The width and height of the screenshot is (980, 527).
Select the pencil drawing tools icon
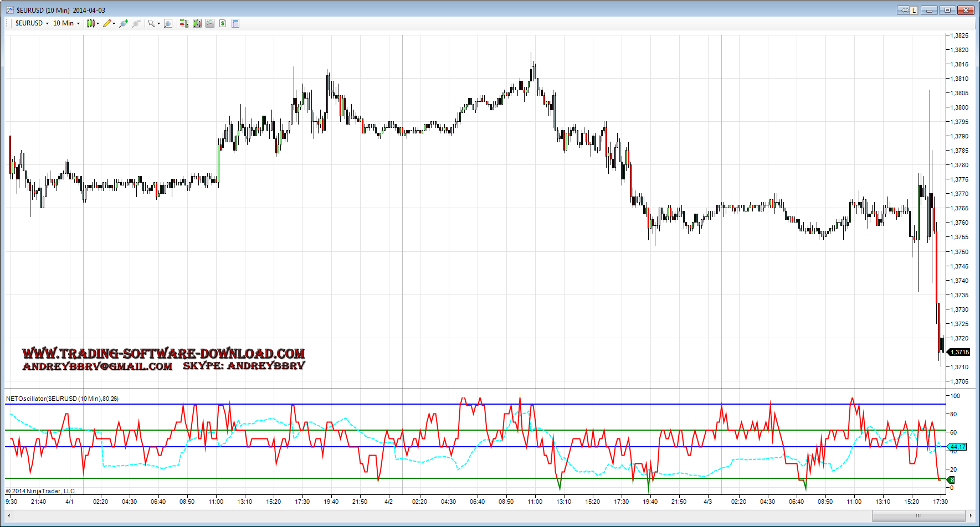[108, 23]
